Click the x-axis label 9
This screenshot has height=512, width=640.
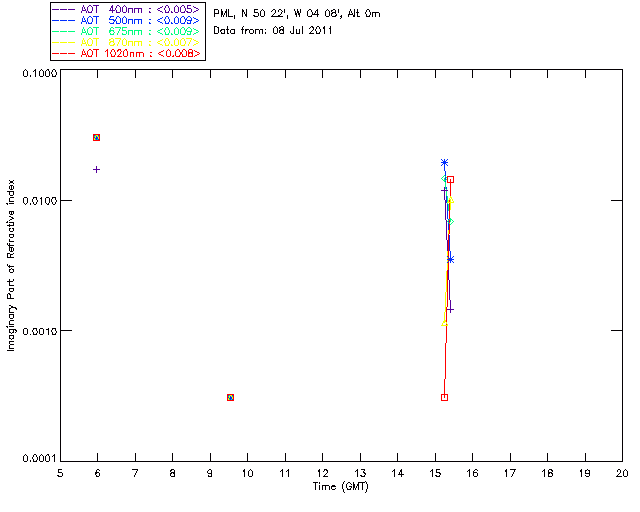pos(210,473)
